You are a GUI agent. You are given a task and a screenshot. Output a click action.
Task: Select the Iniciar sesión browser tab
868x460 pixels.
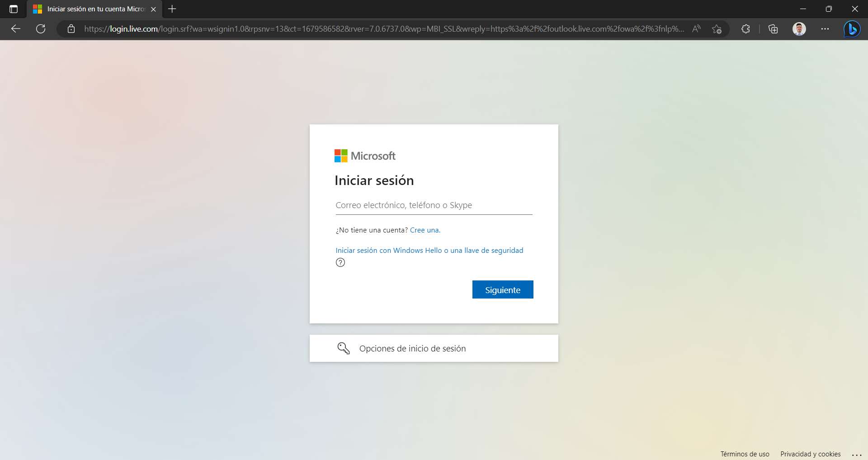click(94, 9)
